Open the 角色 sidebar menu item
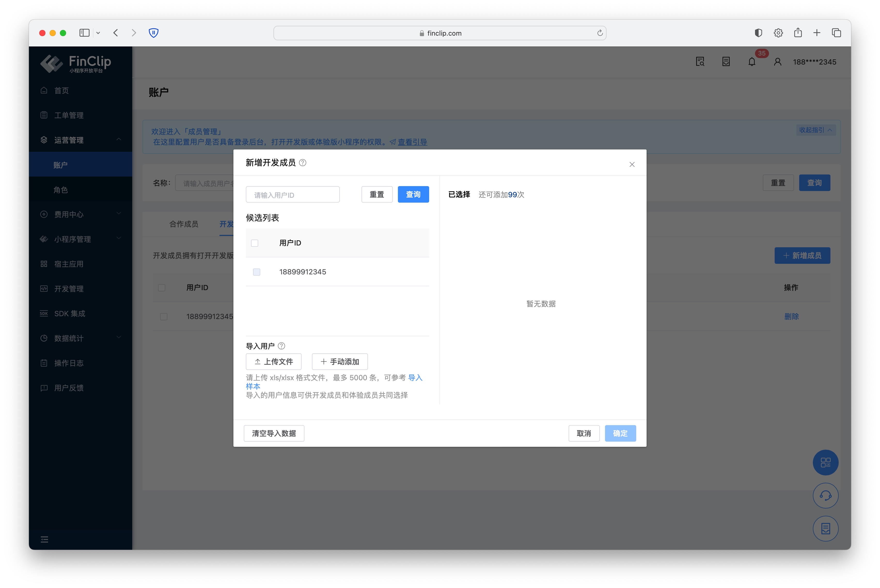The image size is (880, 588). click(61, 190)
